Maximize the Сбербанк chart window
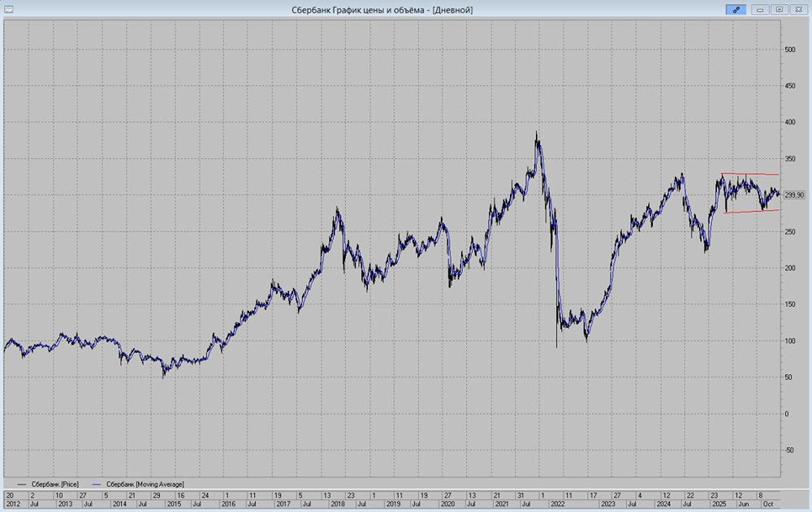 [779, 10]
